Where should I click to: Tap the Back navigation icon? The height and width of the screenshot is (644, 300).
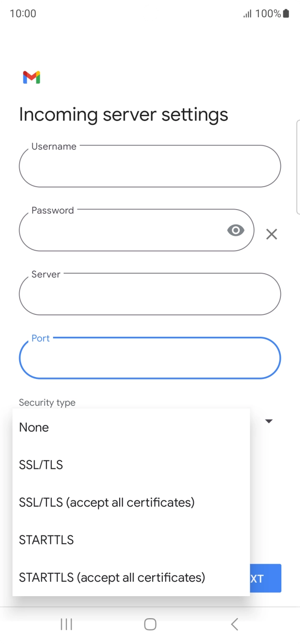234,624
